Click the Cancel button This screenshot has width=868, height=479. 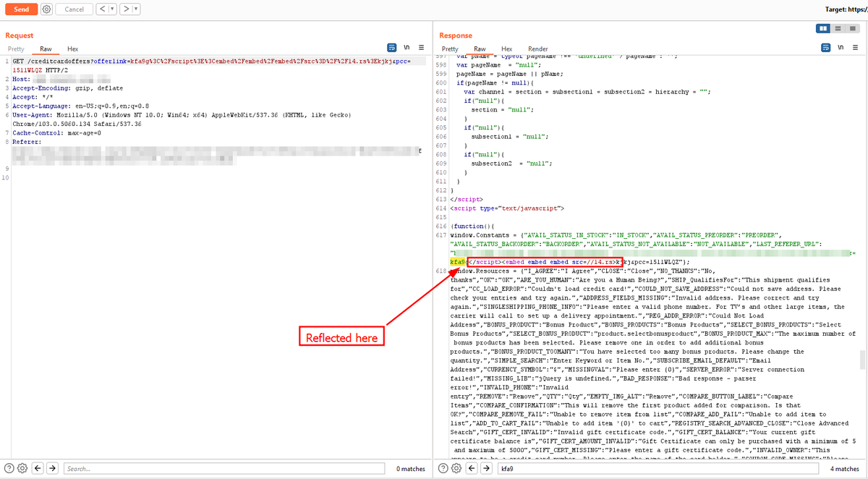coord(75,9)
